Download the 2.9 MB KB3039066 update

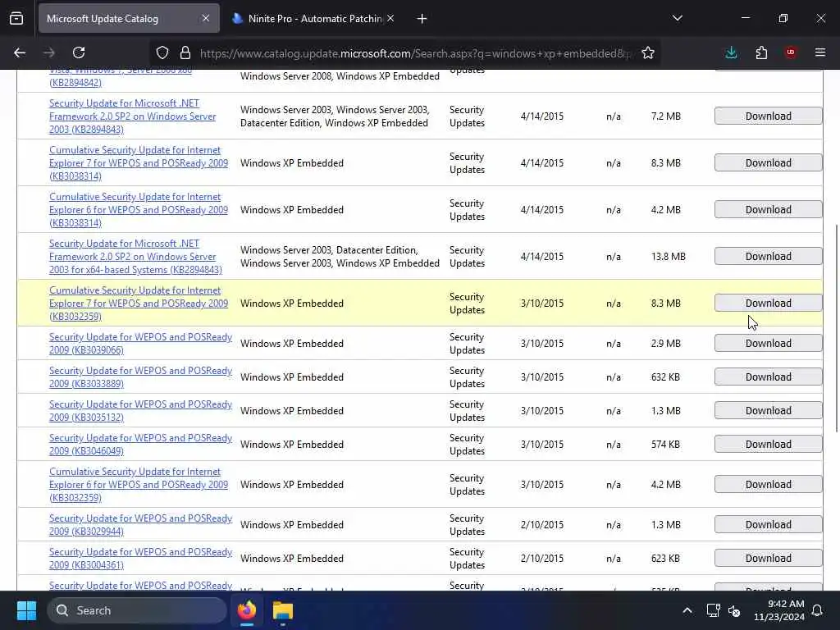[x=768, y=344]
